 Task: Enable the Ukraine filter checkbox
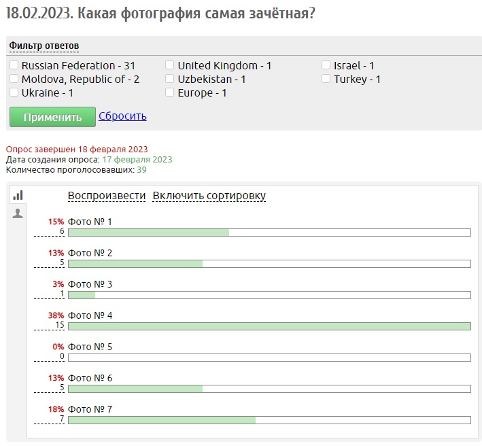14,92
